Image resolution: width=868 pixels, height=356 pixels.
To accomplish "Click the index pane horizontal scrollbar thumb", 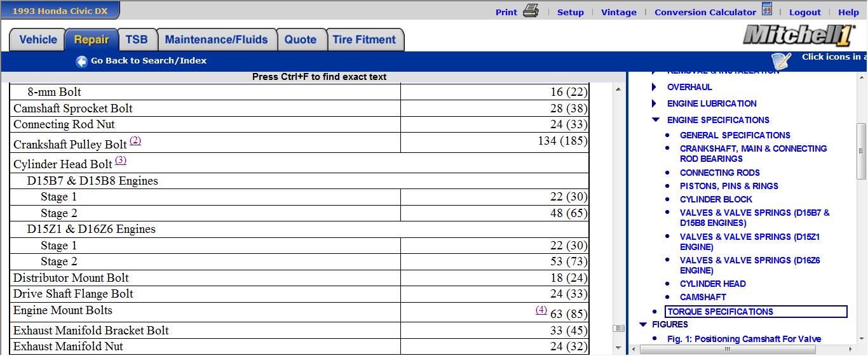I will (x=727, y=349).
